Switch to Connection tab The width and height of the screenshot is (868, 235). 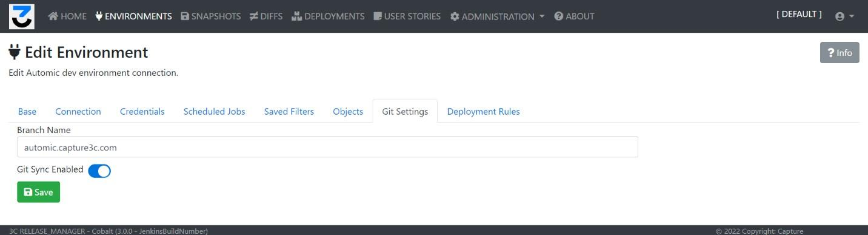click(78, 111)
